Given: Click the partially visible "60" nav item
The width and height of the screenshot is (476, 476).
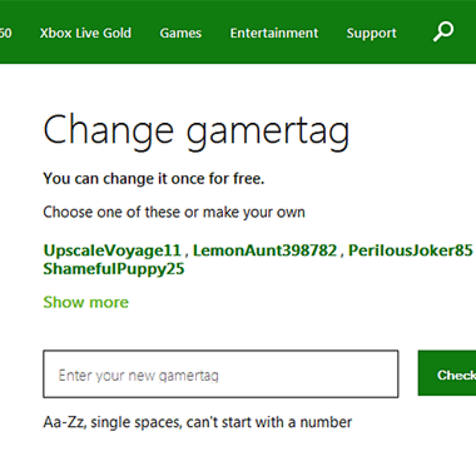Looking at the screenshot, I should (x=6, y=33).
